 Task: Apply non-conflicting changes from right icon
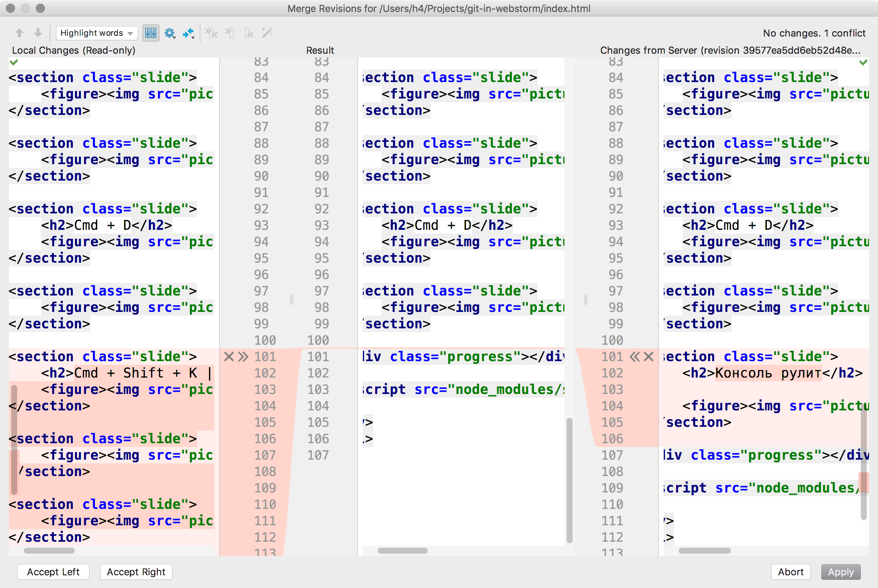click(249, 33)
